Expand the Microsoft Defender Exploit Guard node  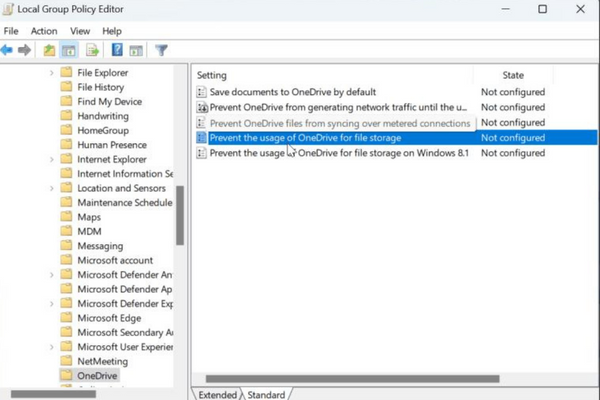(52, 304)
